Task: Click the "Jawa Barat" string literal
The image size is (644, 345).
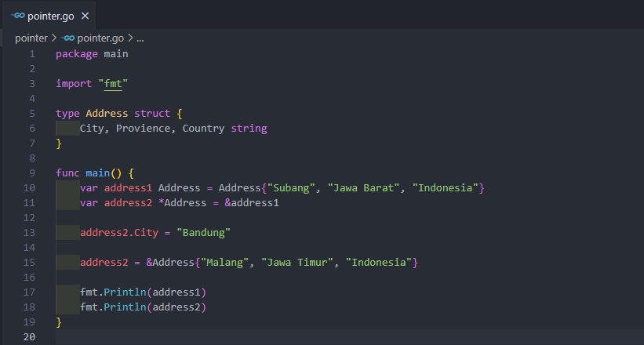Action: pyautogui.click(x=363, y=187)
